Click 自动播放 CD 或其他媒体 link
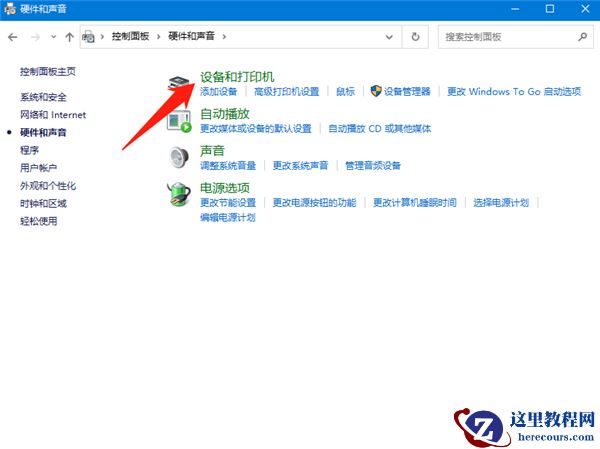This screenshot has width=600, height=449. [380, 129]
